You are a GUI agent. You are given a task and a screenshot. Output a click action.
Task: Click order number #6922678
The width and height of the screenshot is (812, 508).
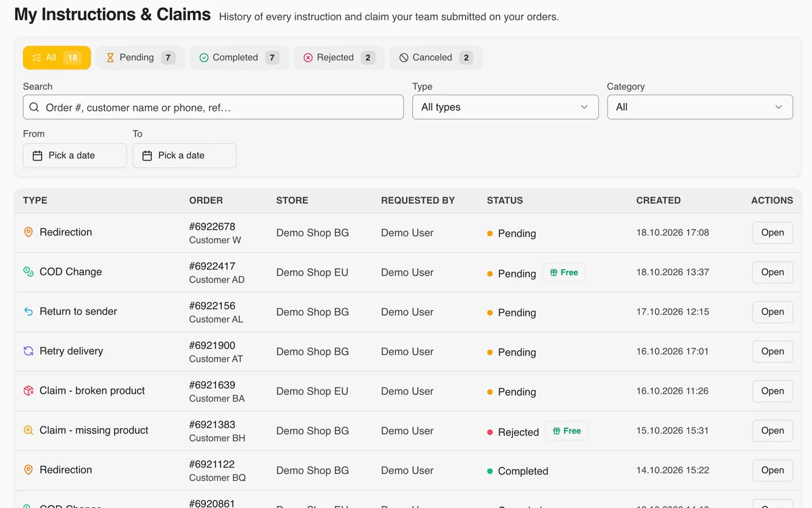tap(212, 226)
